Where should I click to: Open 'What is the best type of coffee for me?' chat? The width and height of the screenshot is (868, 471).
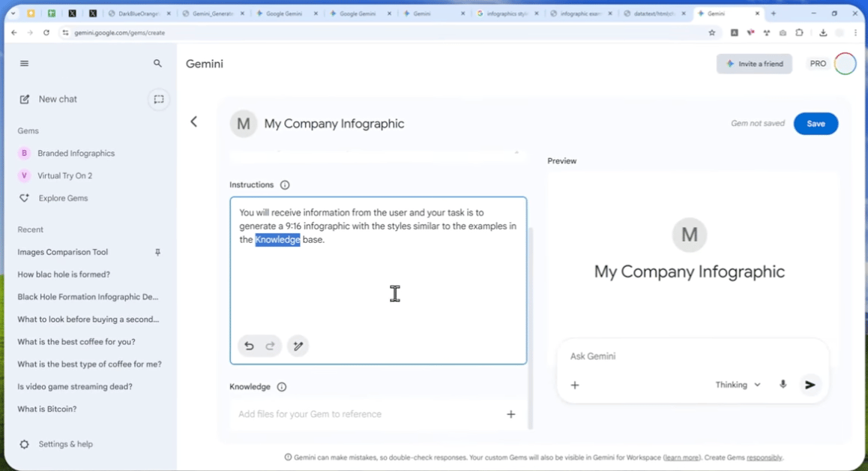[90, 364]
